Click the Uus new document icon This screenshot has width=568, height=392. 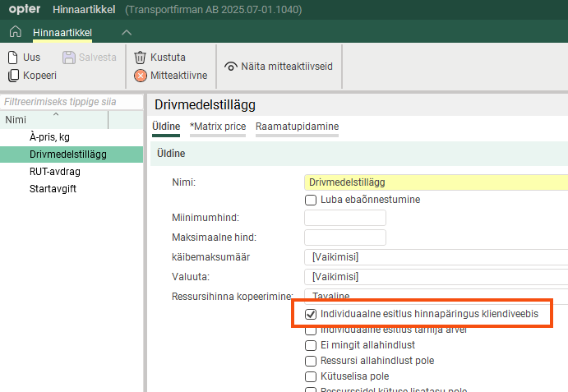(x=14, y=58)
